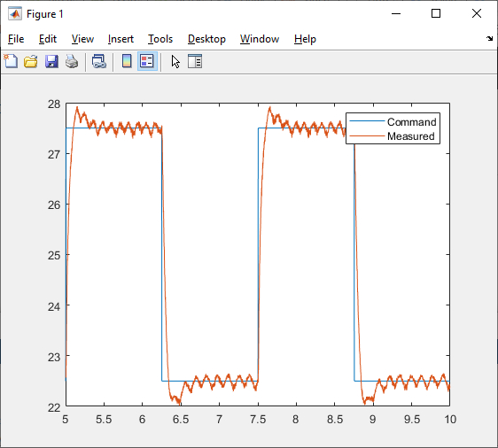Click the blue Command line sample in legend
Screen dimensions: 498x448
[x=367, y=121]
